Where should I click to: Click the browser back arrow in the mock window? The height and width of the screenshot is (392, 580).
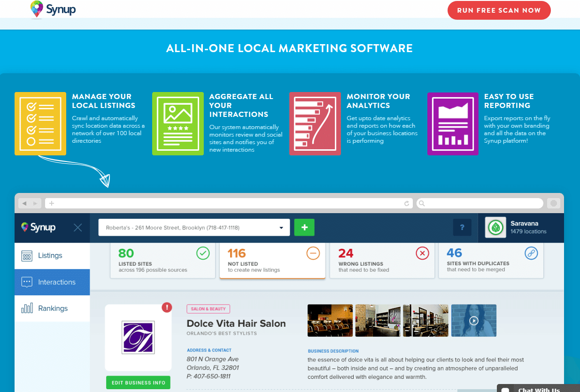pos(24,203)
